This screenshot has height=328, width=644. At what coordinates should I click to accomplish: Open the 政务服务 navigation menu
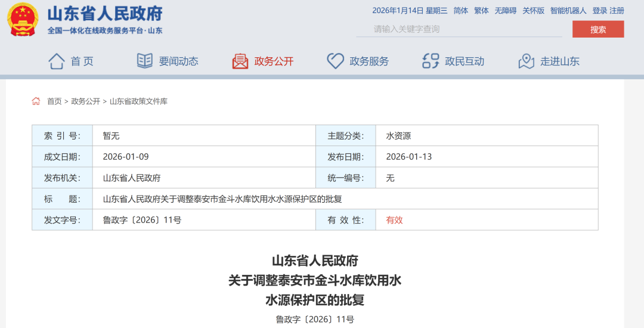pyautogui.click(x=369, y=61)
